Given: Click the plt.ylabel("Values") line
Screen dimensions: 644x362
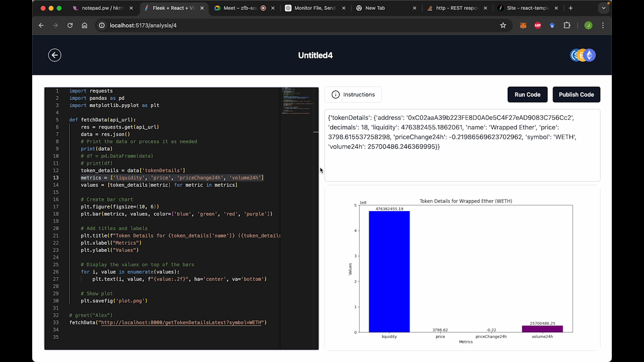Looking at the screenshot, I should tap(110, 250).
